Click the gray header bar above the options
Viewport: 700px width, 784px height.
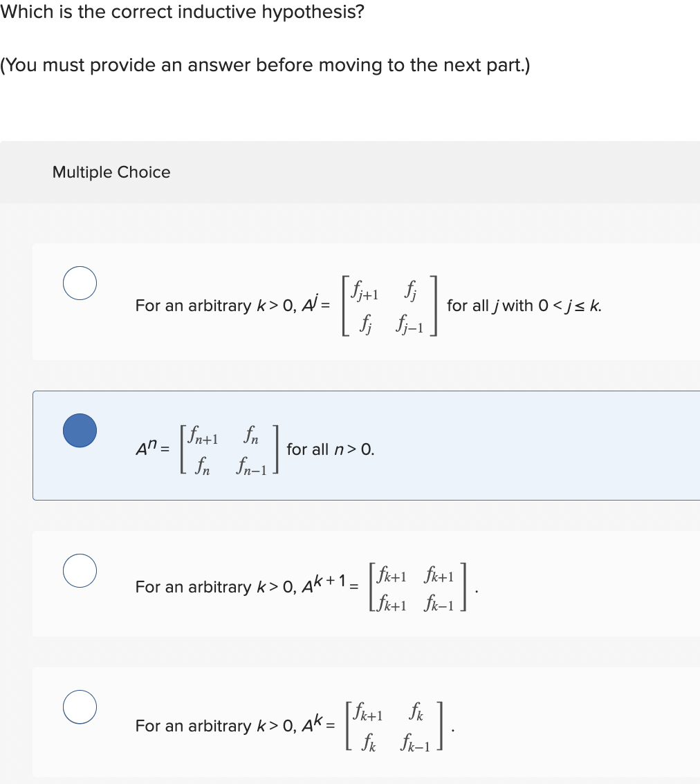click(350, 172)
